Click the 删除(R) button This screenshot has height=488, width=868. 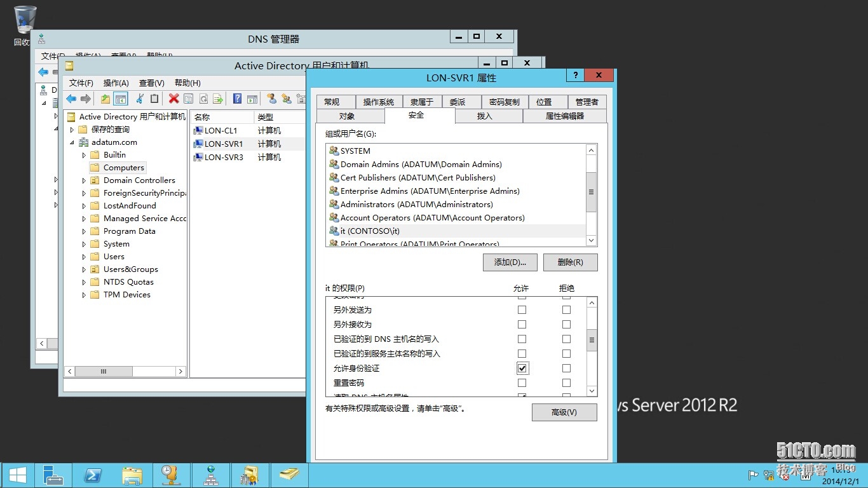click(x=571, y=262)
